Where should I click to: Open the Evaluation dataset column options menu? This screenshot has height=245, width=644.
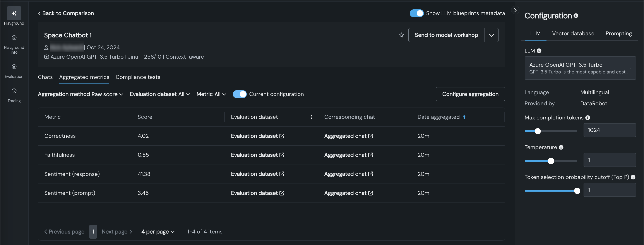point(312,117)
